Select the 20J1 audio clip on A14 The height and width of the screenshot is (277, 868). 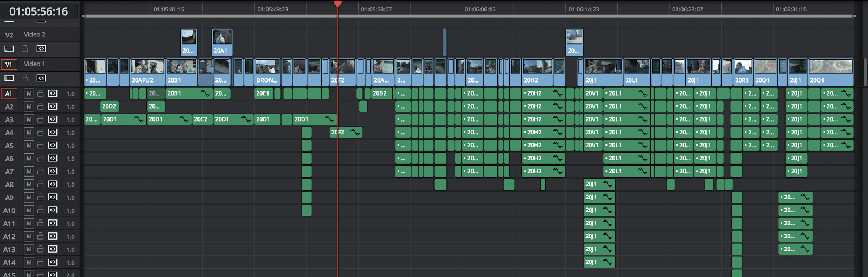tap(599, 262)
